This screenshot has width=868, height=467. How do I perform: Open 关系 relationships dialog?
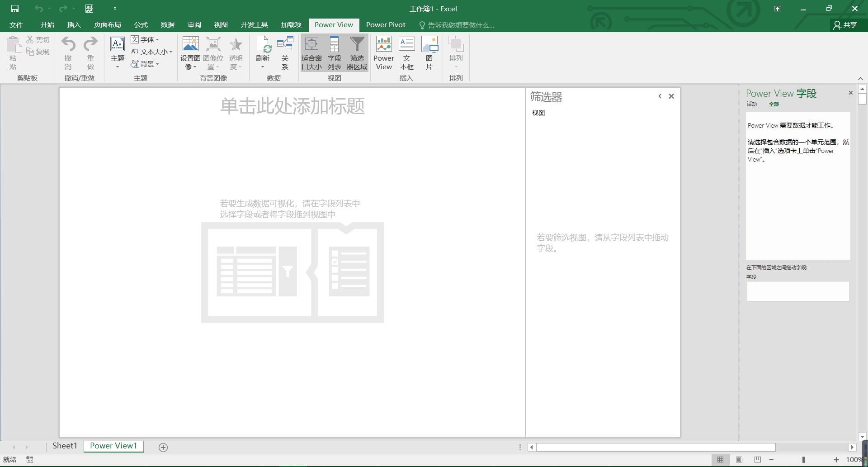[x=285, y=53]
